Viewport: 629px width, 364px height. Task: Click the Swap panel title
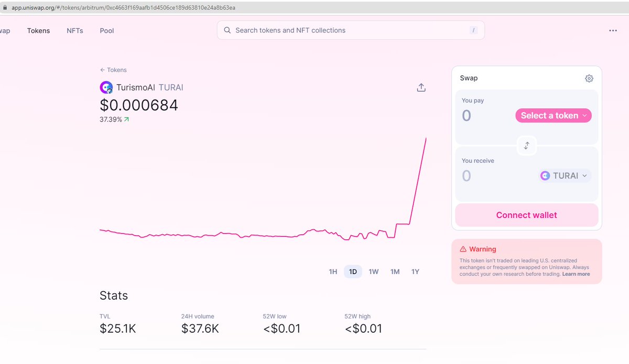tap(469, 78)
